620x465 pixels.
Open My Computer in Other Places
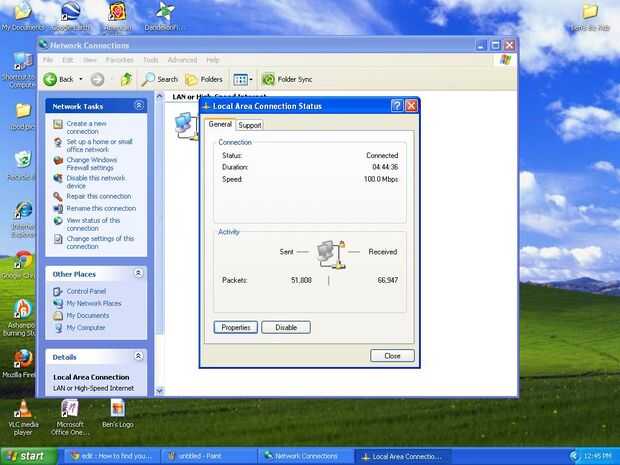(86, 328)
